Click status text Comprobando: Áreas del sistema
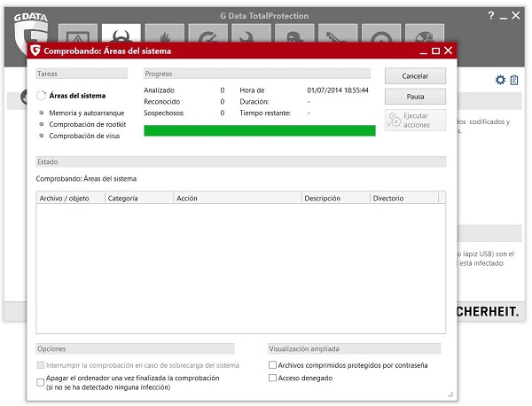 pyautogui.click(x=86, y=179)
